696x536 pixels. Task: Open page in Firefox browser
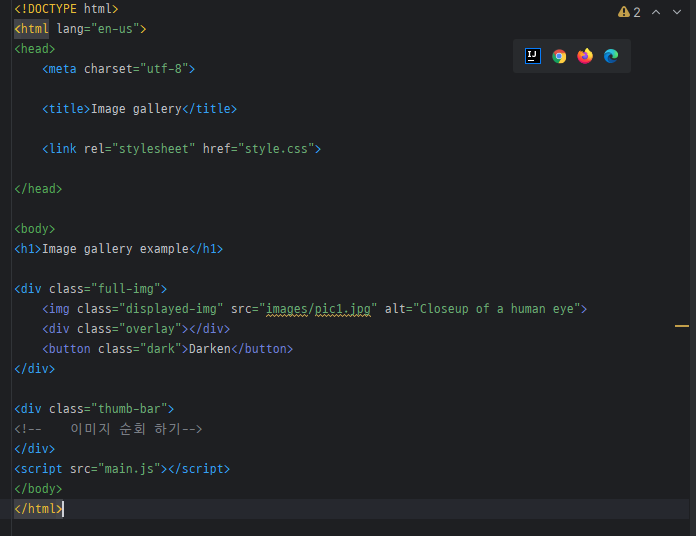tap(585, 56)
